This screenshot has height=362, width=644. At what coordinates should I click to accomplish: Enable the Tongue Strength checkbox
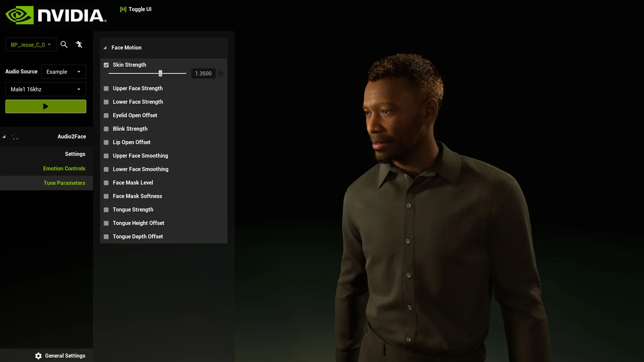pos(106,209)
